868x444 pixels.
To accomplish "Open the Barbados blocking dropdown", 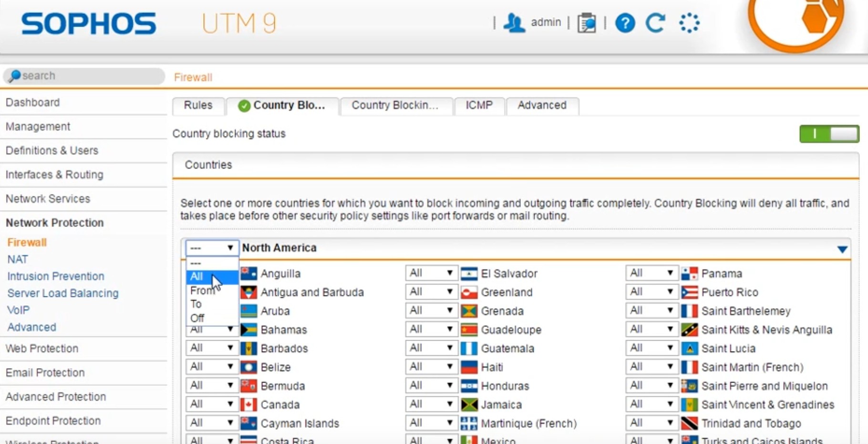I will (212, 348).
